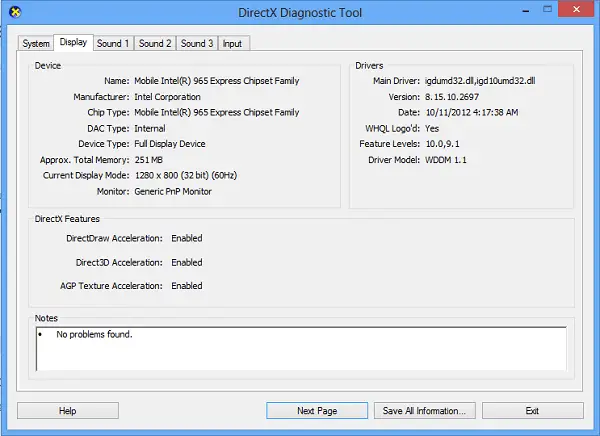Click display mode '1280 x 800 (32 bit) (60Hz)'

(x=186, y=175)
